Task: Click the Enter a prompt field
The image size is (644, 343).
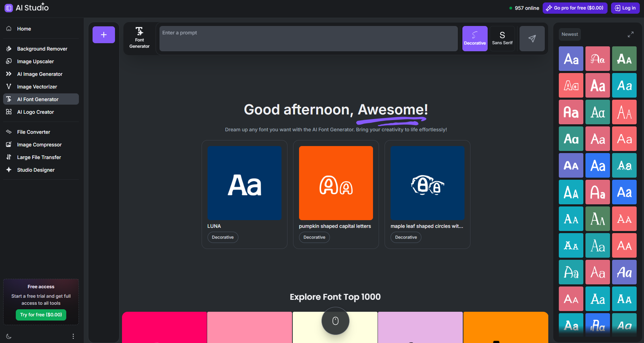Action: (x=308, y=39)
